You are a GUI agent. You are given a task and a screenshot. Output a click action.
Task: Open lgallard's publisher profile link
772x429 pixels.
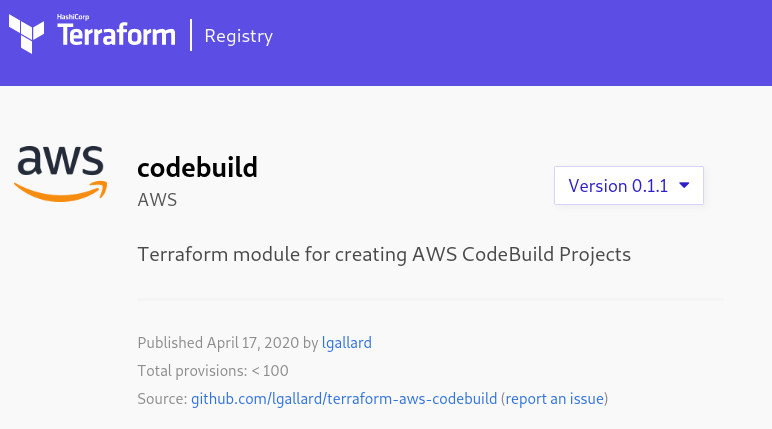coord(347,342)
